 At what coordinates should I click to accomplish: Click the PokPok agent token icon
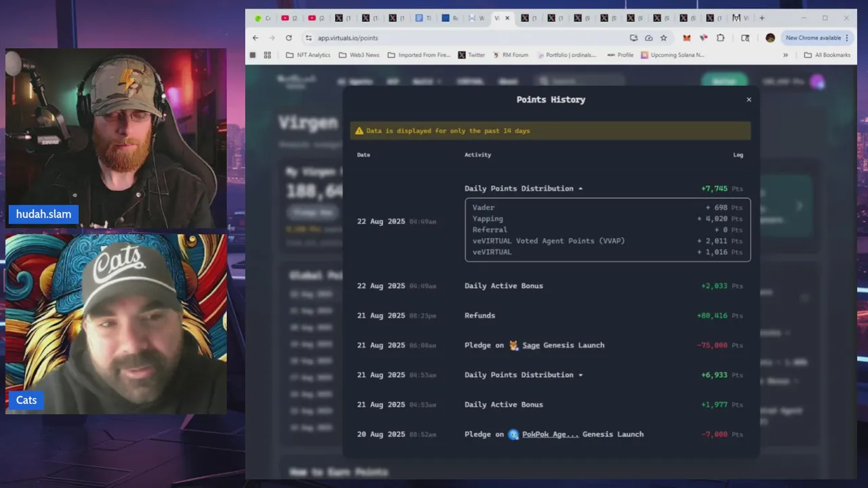(513, 434)
